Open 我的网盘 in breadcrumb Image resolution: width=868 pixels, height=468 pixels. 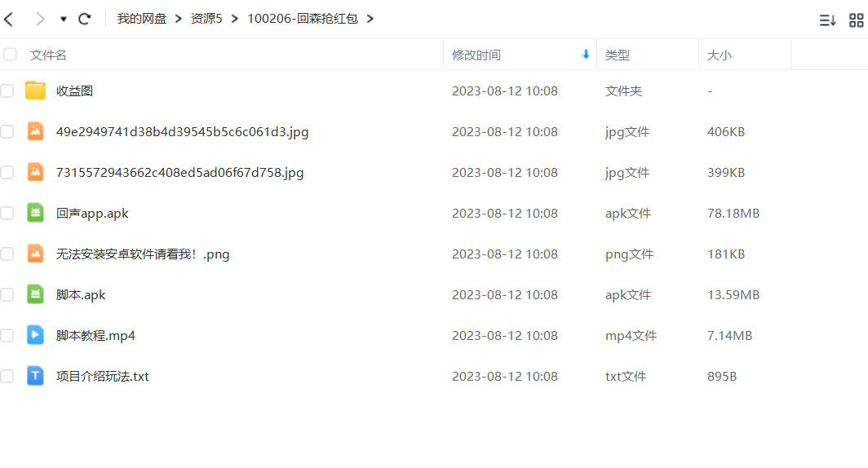pyautogui.click(x=142, y=19)
